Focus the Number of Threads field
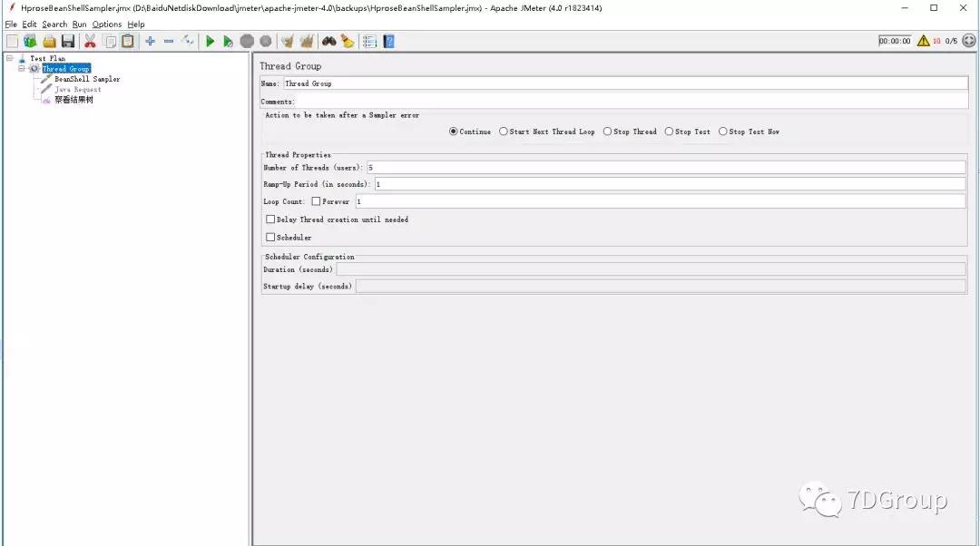The width and height of the screenshot is (980, 546). (x=666, y=168)
